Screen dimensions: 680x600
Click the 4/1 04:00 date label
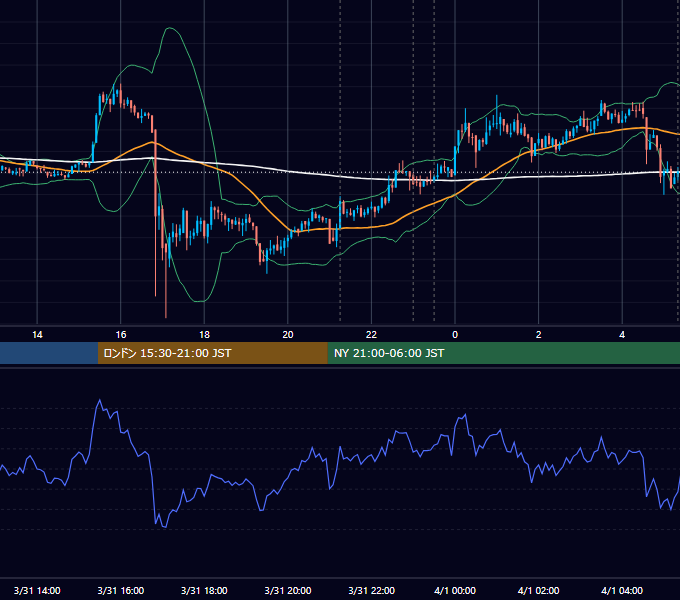[622, 590]
